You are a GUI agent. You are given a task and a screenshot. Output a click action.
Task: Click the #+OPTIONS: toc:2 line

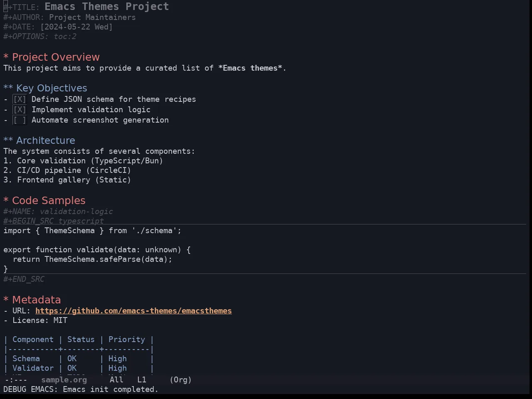[40, 37]
